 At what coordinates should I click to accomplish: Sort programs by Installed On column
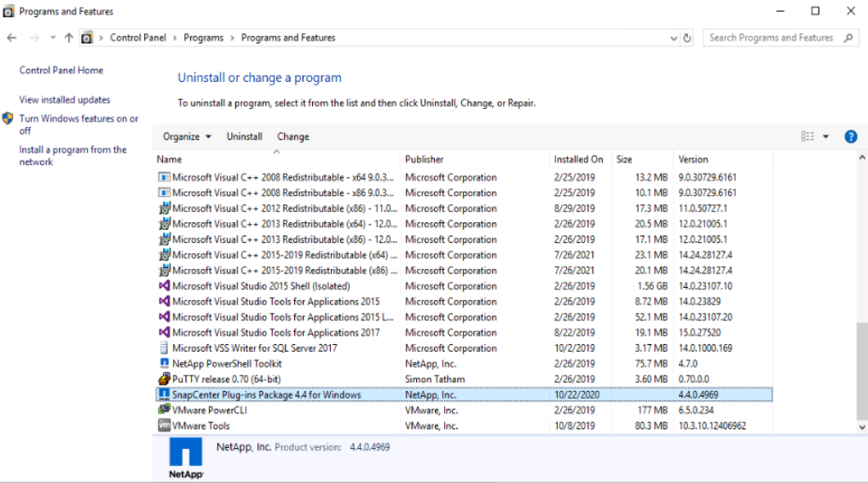coord(578,159)
